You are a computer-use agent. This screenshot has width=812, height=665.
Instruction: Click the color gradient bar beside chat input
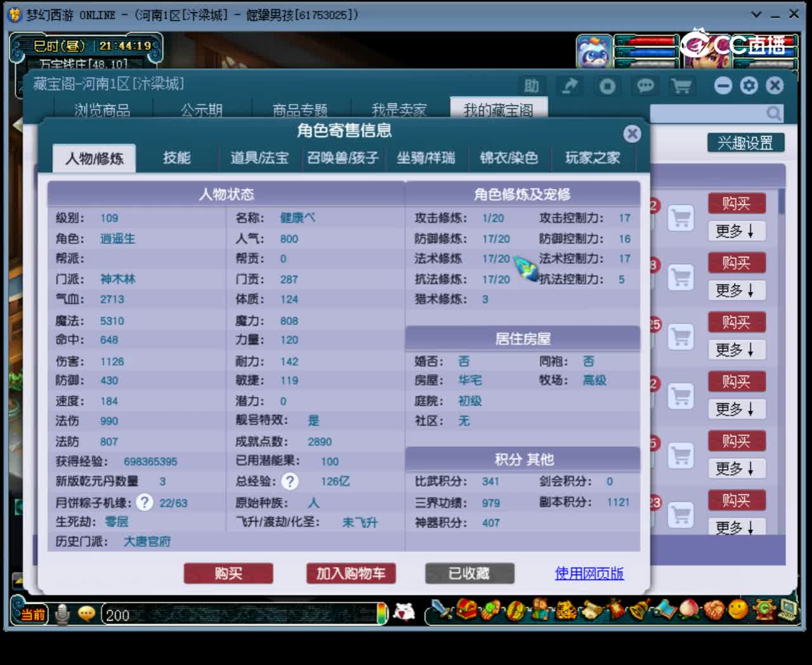(382, 614)
